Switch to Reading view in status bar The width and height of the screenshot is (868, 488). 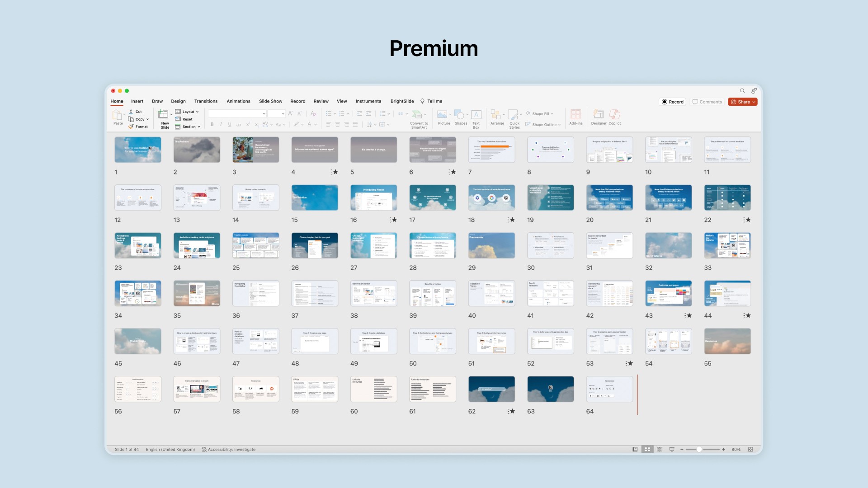click(x=660, y=450)
